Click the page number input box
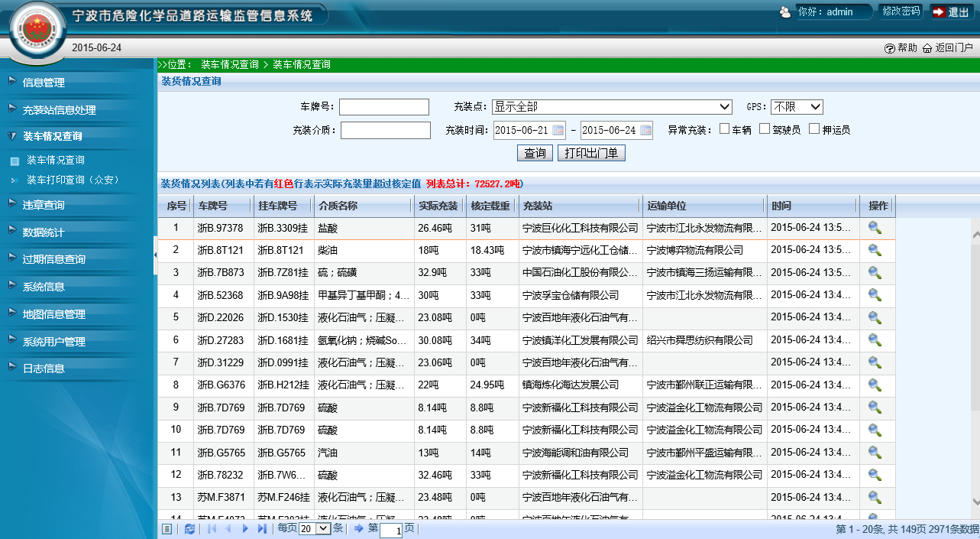Image resolution: width=980 pixels, height=539 pixels. click(391, 530)
